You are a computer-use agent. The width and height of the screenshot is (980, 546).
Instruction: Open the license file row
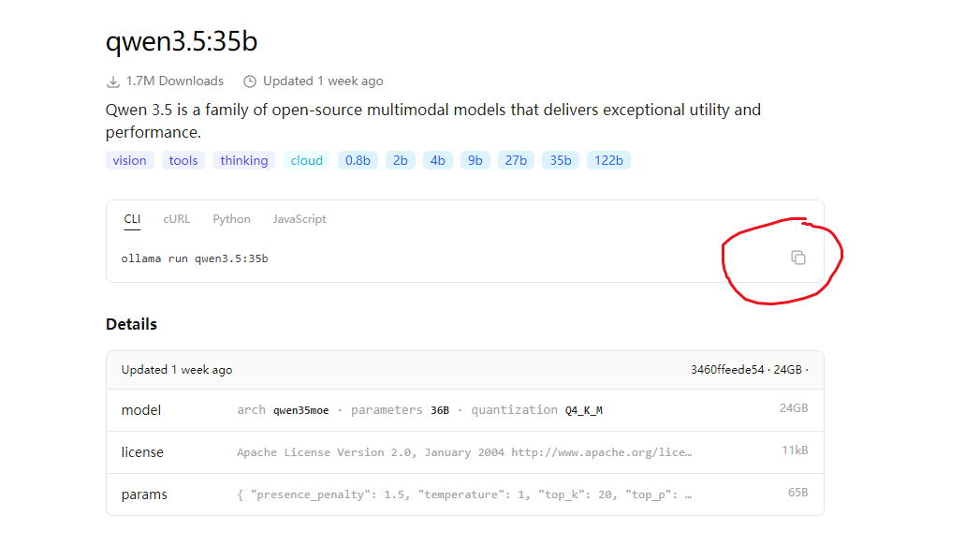pos(465,452)
